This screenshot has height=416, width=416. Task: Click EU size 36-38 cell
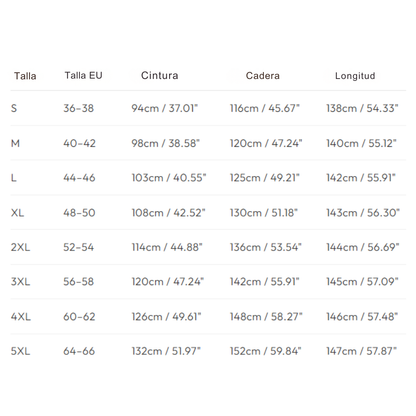[x=79, y=108]
